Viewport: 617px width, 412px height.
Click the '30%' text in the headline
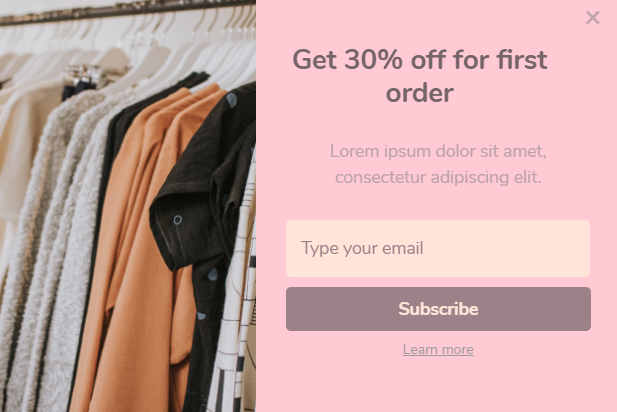tap(373, 59)
